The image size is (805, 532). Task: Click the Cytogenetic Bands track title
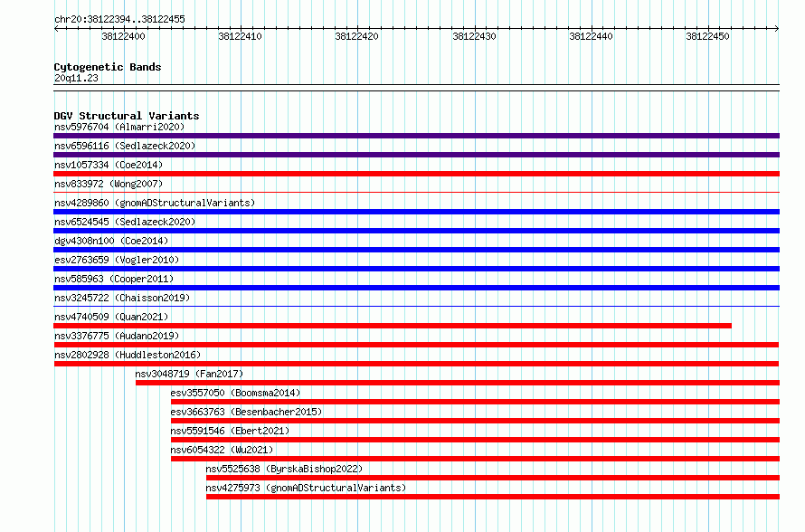(x=108, y=67)
